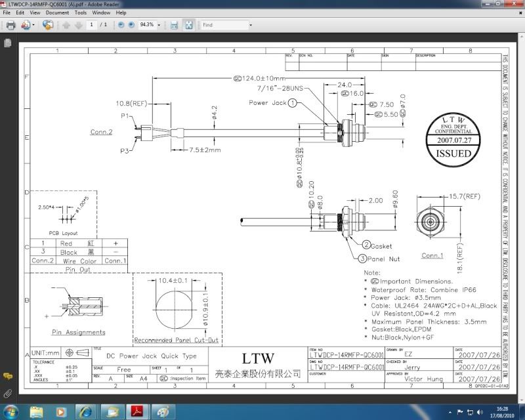Open the File menu

pos(7,12)
